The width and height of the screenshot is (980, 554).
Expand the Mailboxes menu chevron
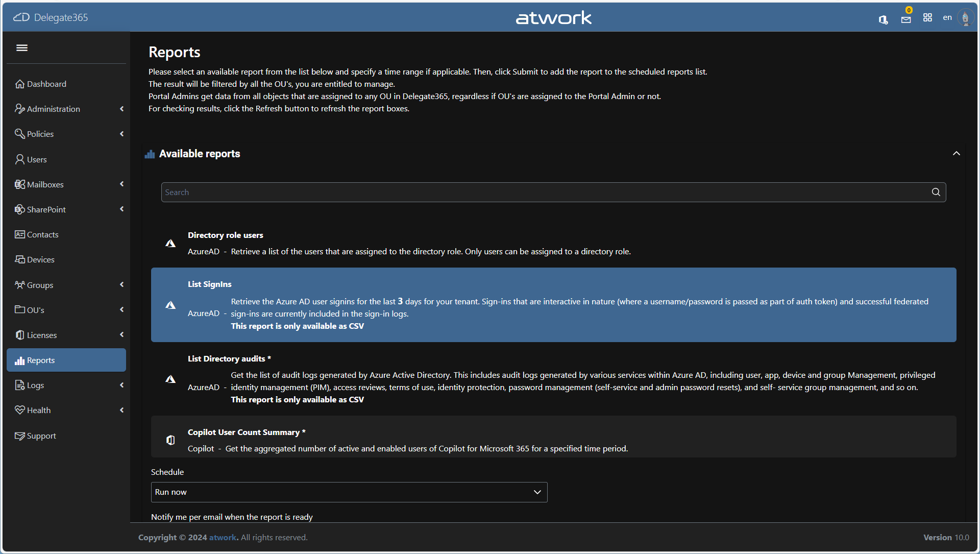121,184
